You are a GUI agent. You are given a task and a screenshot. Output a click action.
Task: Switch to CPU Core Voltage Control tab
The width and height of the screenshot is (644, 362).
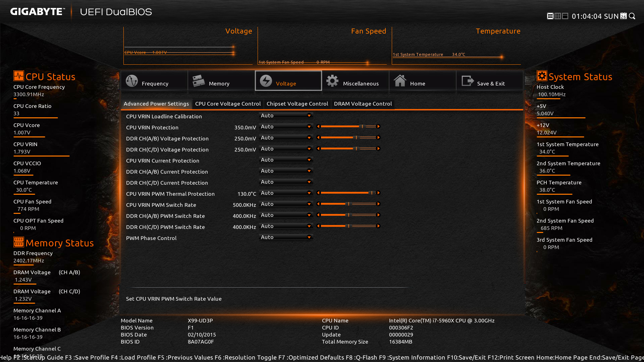tap(228, 104)
